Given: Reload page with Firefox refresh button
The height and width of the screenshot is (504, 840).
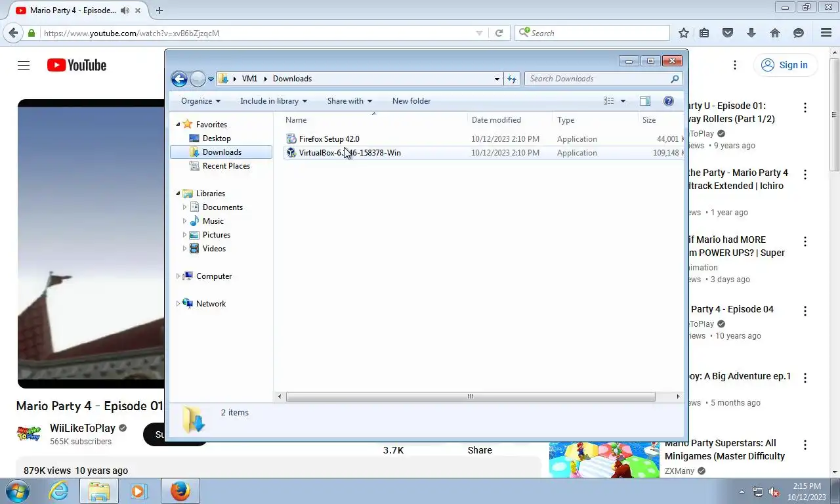Looking at the screenshot, I should click(x=499, y=33).
